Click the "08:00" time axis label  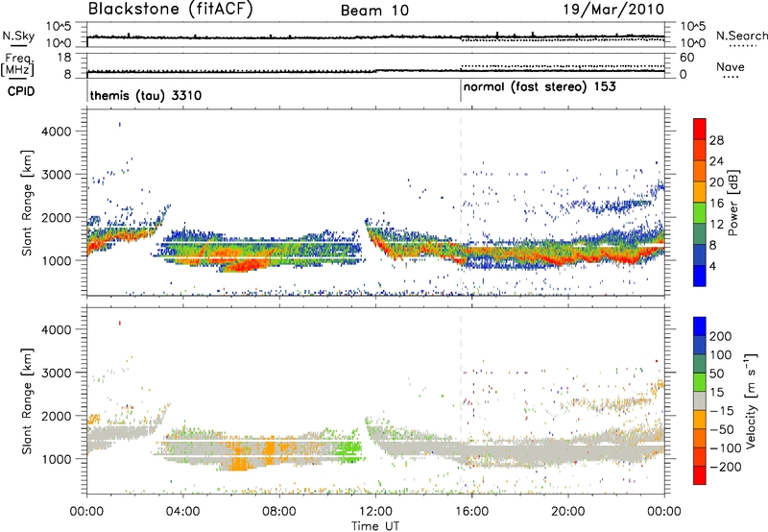click(x=279, y=512)
